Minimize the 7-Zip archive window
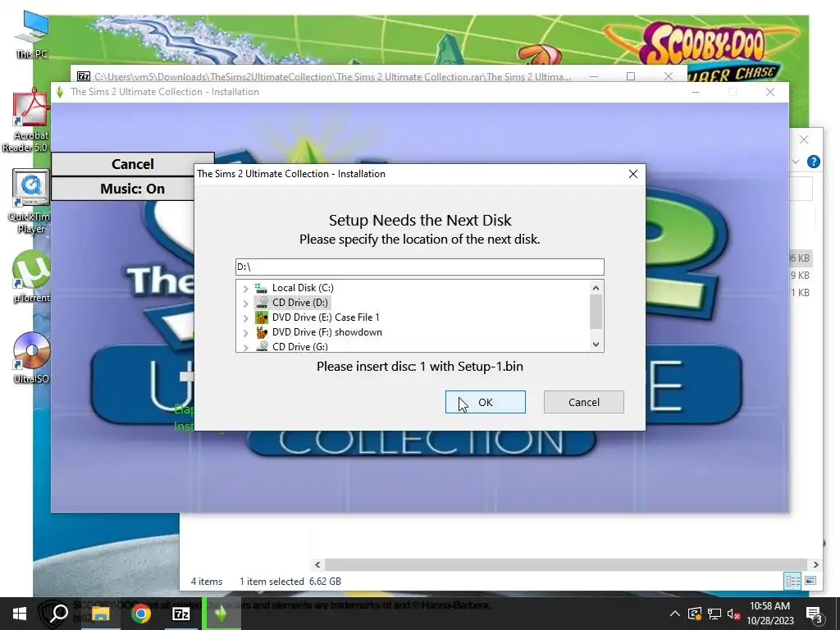840x630 pixels. click(594, 76)
